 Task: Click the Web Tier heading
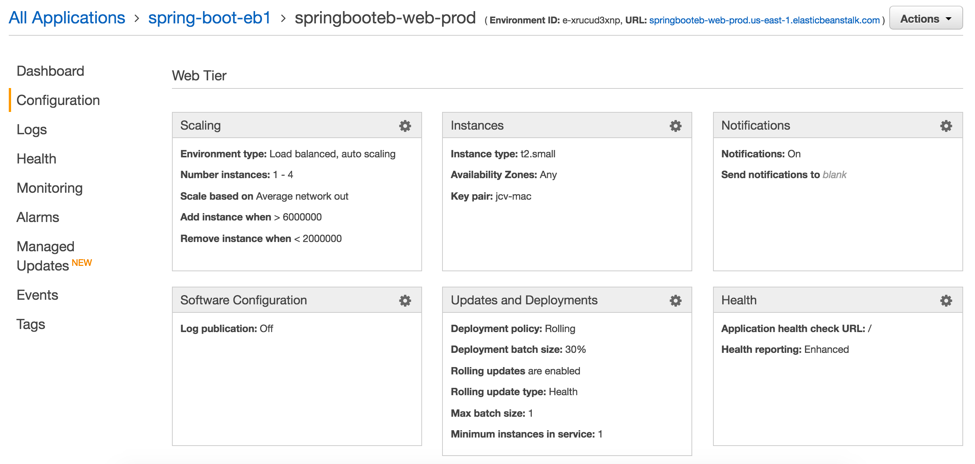pyautogui.click(x=199, y=76)
